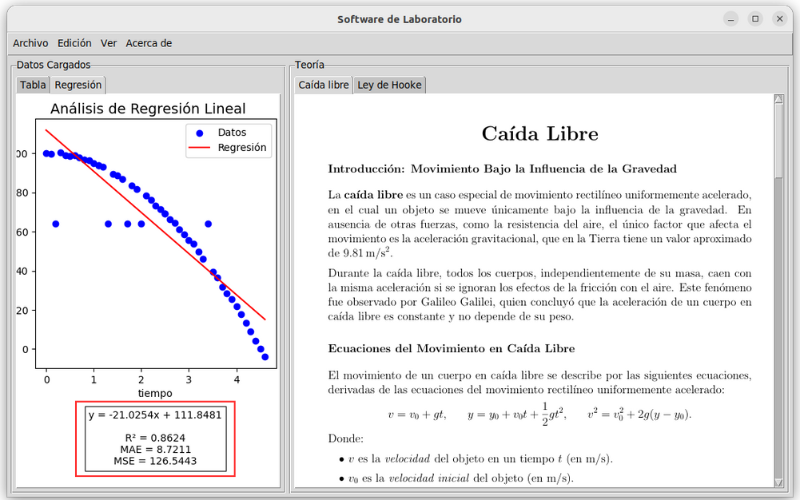This screenshot has height=500, width=800.
Task: Minimize the Software de Laboratorio window
Action: pyautogui.click(x=731, y=19)
